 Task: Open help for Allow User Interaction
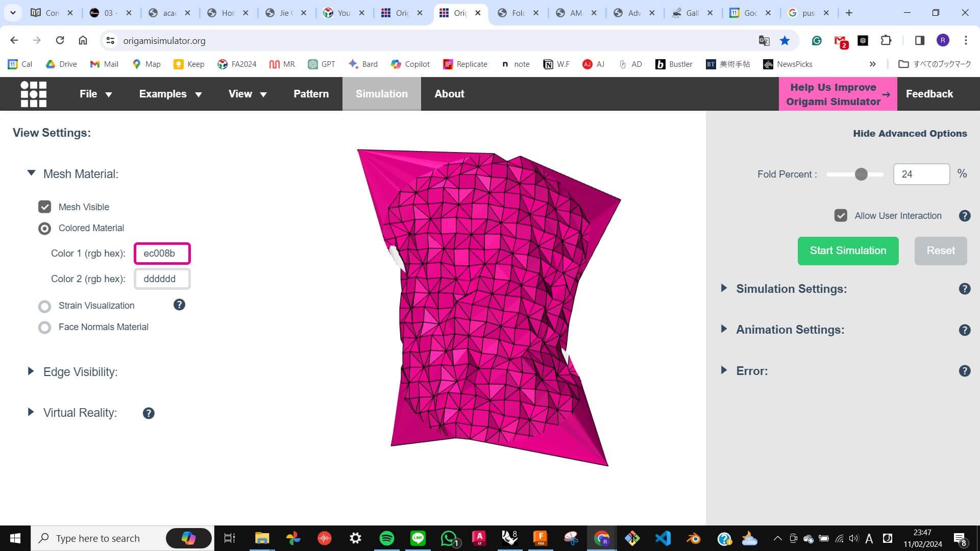[964, 216]
